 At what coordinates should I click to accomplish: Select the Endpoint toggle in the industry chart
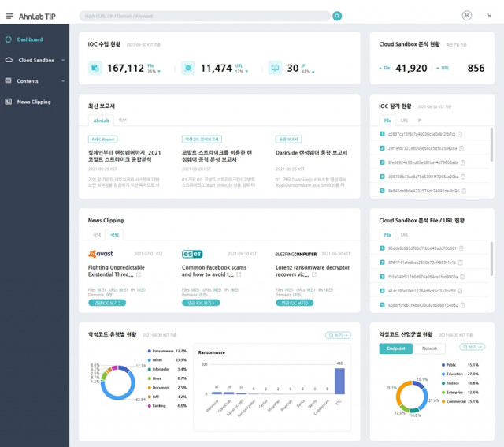395,348
